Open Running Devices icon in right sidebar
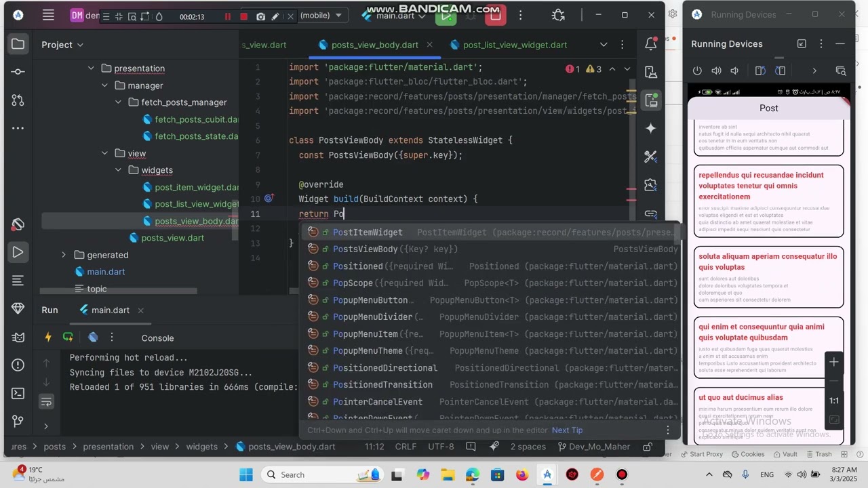 tap(651, 100)
